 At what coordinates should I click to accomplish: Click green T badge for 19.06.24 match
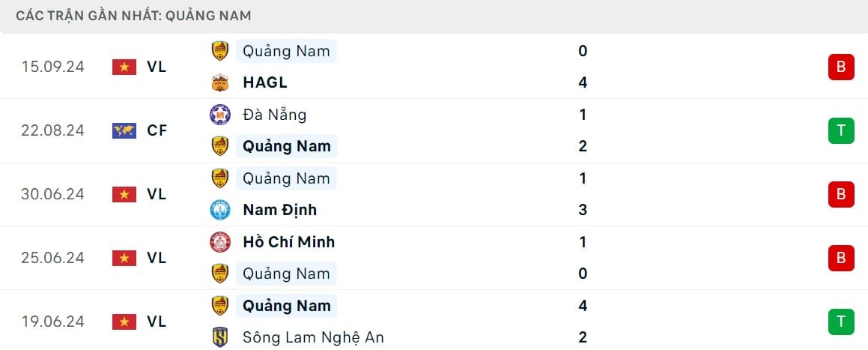(841, 322)
